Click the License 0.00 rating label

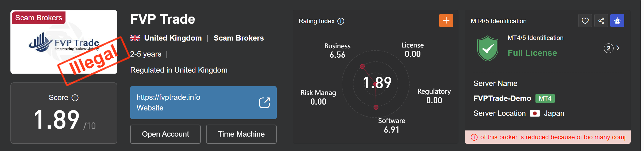point(412,50)
